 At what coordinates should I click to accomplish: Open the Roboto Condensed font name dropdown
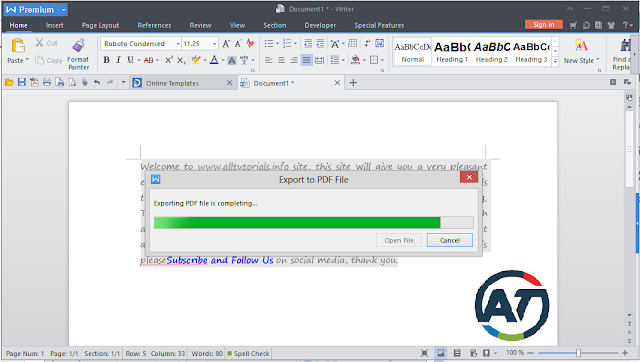coord(178,44)
